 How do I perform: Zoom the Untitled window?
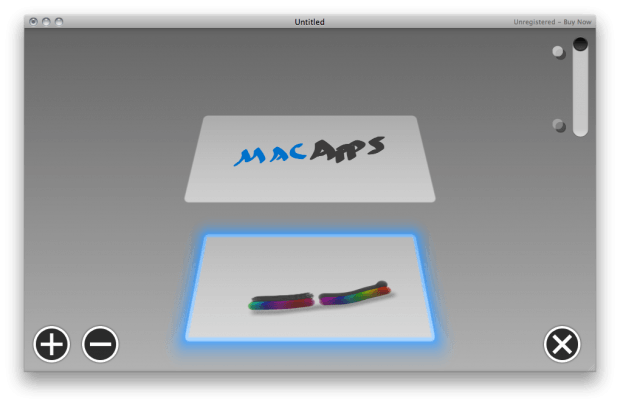tap(59, 21)
